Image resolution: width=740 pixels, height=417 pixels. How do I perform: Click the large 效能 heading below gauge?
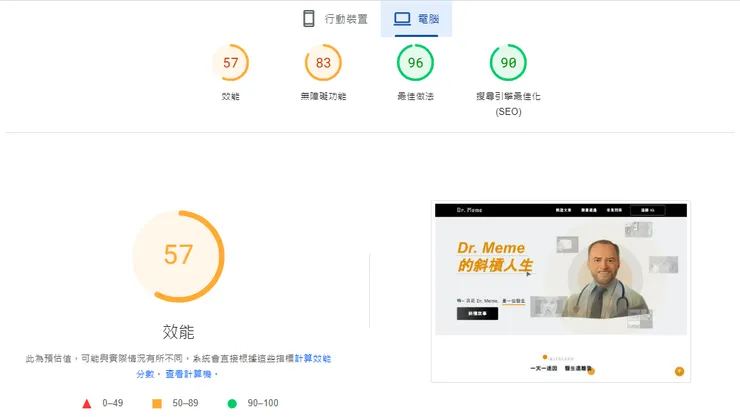(178, 332)
